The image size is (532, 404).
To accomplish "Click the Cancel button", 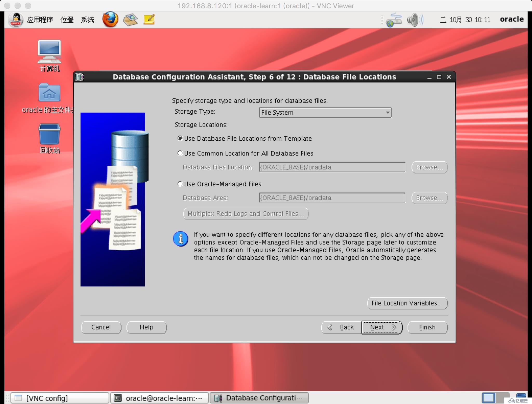I will click(101, 327).
